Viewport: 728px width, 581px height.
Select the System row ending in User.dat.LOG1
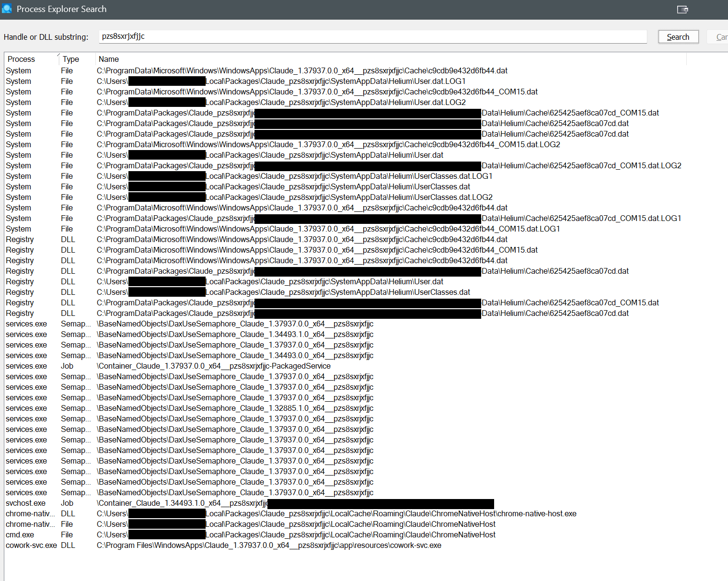[346, 81]
